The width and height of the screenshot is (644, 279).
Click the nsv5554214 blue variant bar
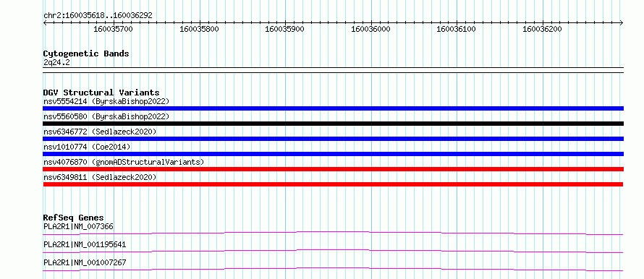[x=333, y=108]
